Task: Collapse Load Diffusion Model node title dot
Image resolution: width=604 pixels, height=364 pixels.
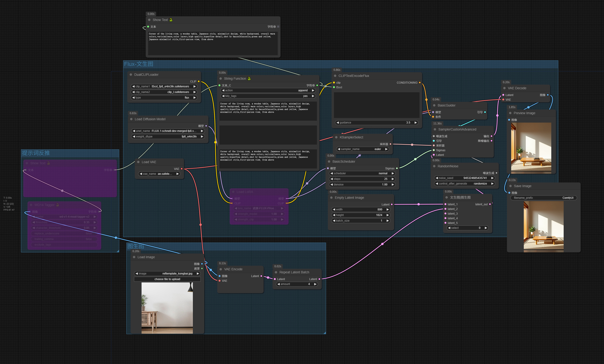Action: [x=131, y=119]
